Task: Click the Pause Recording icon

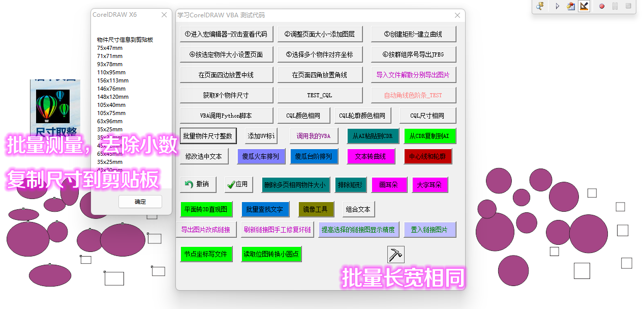Action: click(615, 6)
